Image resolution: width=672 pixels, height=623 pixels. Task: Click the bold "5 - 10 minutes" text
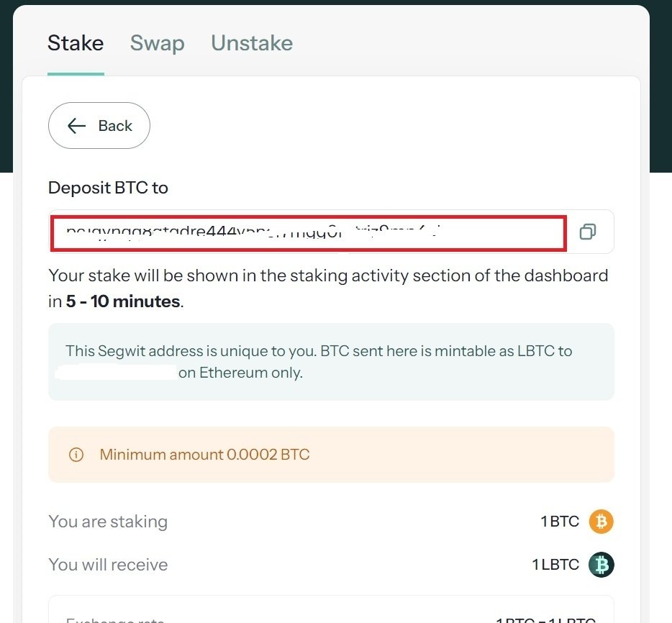point(122,301)
